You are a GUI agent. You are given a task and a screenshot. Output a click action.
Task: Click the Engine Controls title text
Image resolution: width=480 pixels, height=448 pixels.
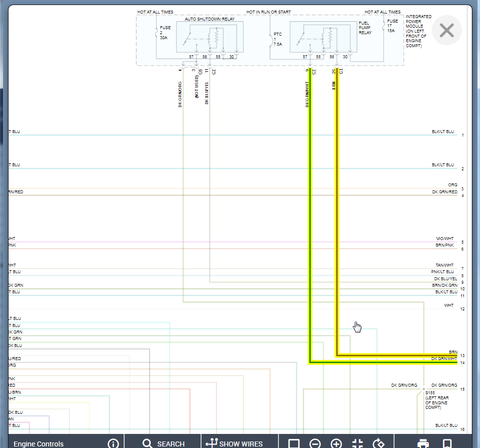click(x=39, y=443)
